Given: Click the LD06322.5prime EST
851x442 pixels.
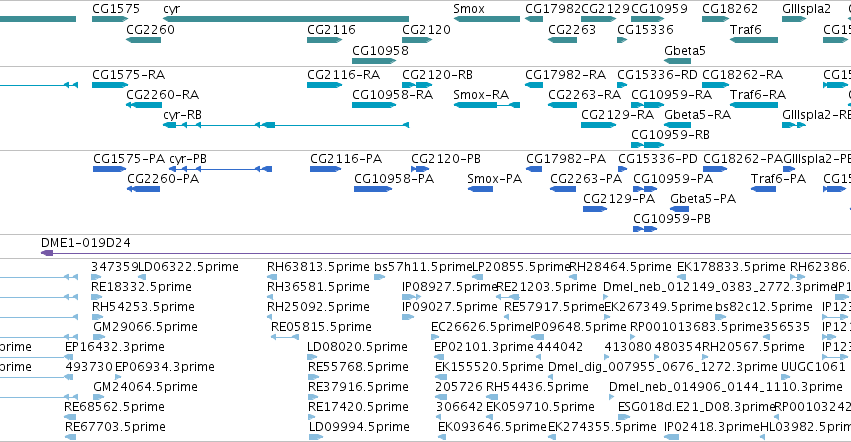Looking at the screenshot, I should pos(142,277).
